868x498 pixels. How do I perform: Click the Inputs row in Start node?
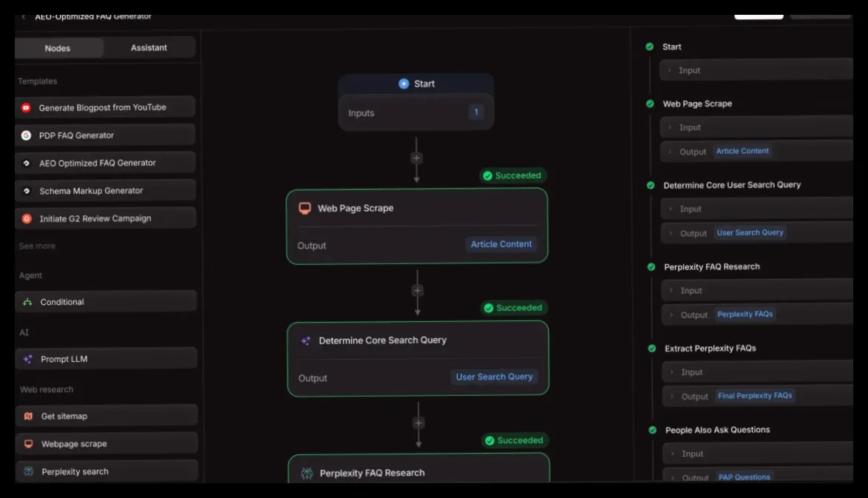(x=416, y=112)
